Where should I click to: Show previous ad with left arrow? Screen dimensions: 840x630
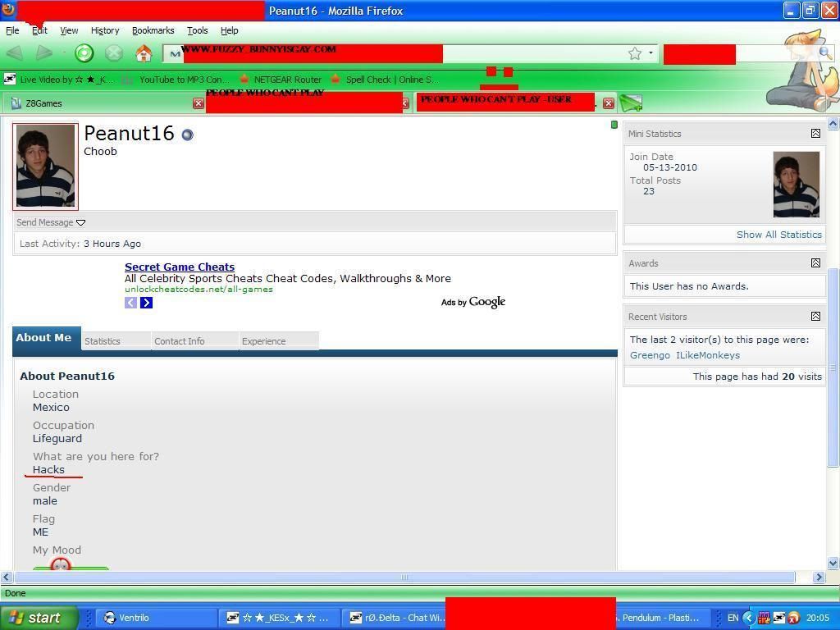pos(131,303)
